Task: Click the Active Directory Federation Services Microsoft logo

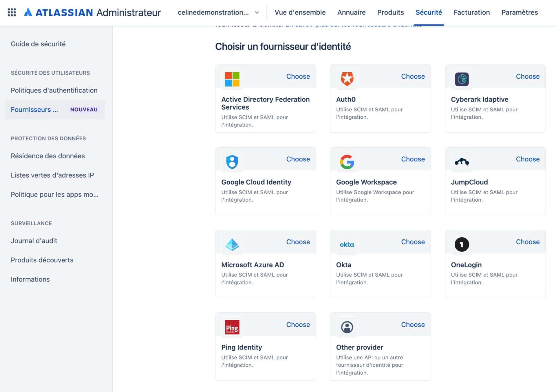Action: pos(232,79)
